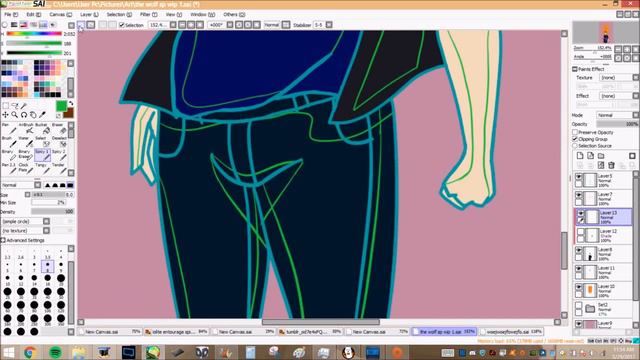Select Layer 10 in layers list

pyautogui.click(x=603, y=290)
